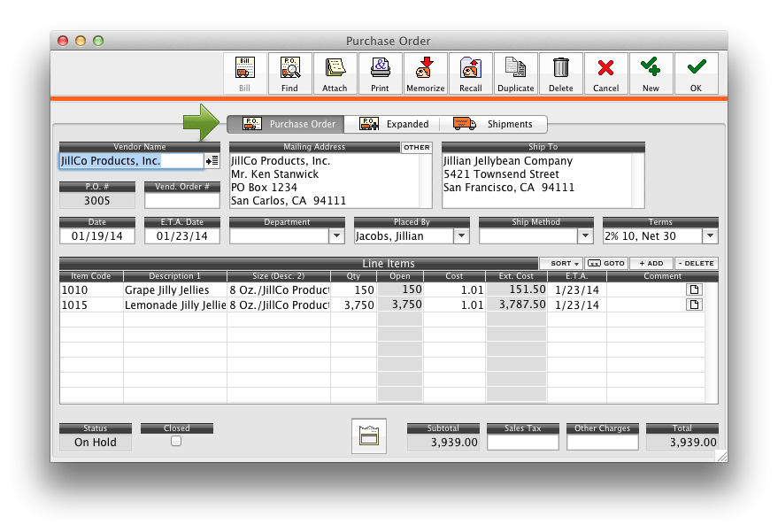Viewport: 778px width, 532px height.
Task: Open the Shipments tab
Action: (x=493, y=124)
